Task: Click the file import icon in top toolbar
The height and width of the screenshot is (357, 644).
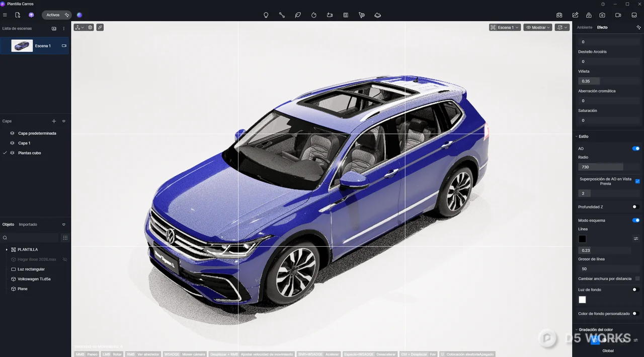Action: tap(18, 15)
